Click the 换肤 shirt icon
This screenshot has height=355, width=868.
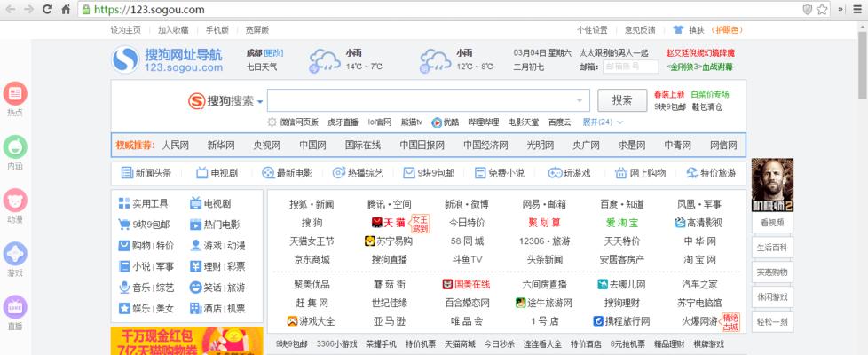(x=678, y=30)
